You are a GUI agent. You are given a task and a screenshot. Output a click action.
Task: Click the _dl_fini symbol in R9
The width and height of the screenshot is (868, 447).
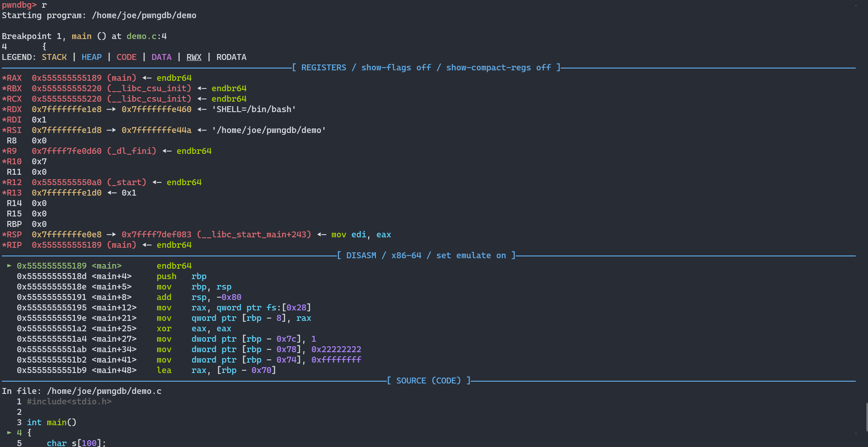132,151
